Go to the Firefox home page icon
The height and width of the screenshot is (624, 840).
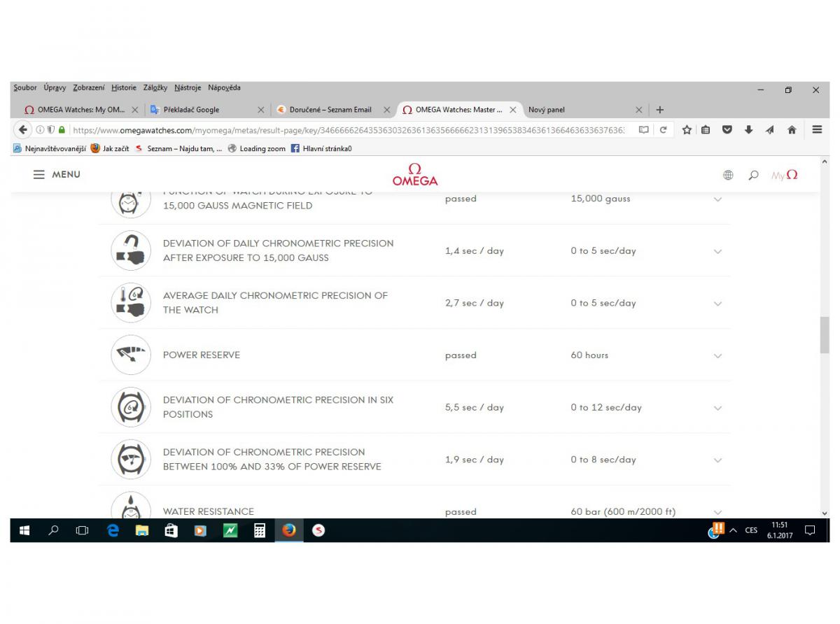click(x=792, y=129)
